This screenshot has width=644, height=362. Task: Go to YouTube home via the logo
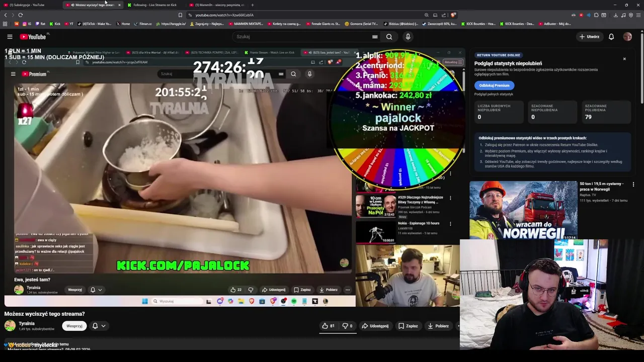coord(33,37)
